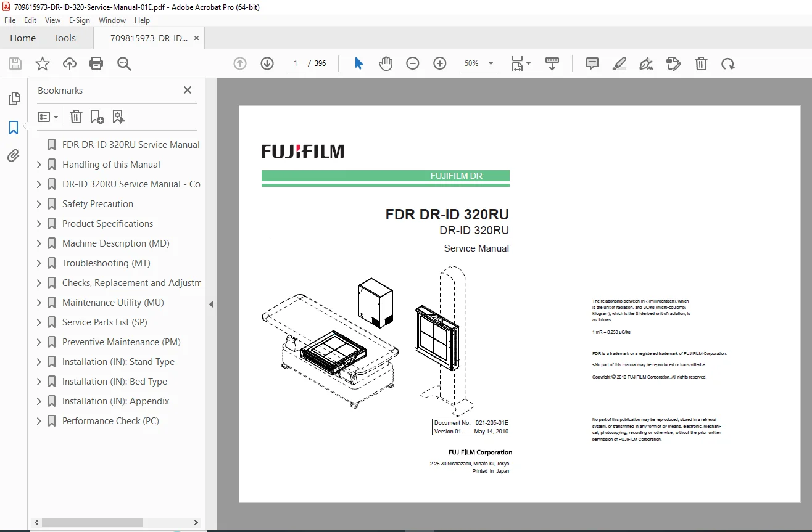Expand the Product Specifications bookmark
Viewport: 812px width, 532px height.
tap(39, 224)
